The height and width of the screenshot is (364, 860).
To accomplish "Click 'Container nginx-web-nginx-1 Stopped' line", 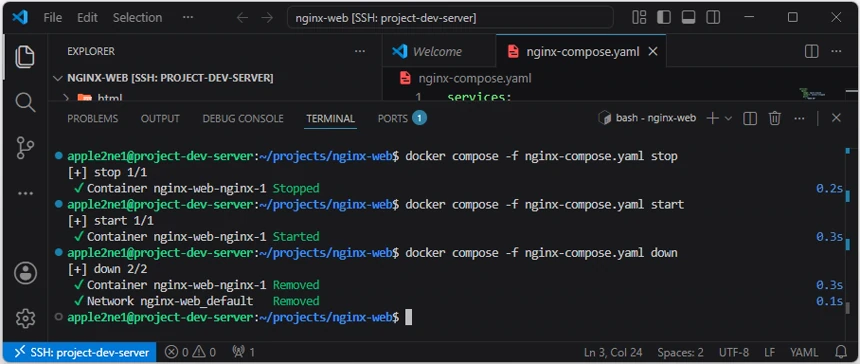I will [196, 189].
